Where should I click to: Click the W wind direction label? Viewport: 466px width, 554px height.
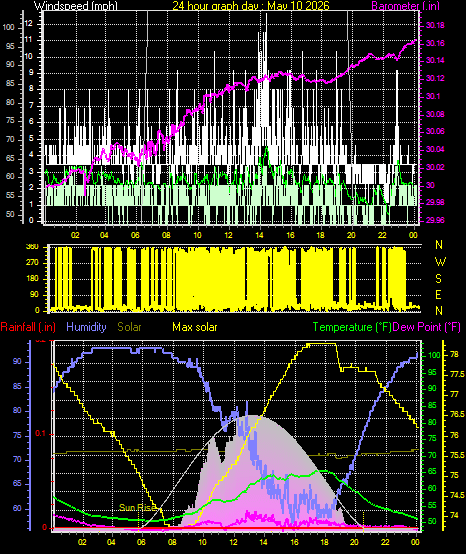coord(440,262)
